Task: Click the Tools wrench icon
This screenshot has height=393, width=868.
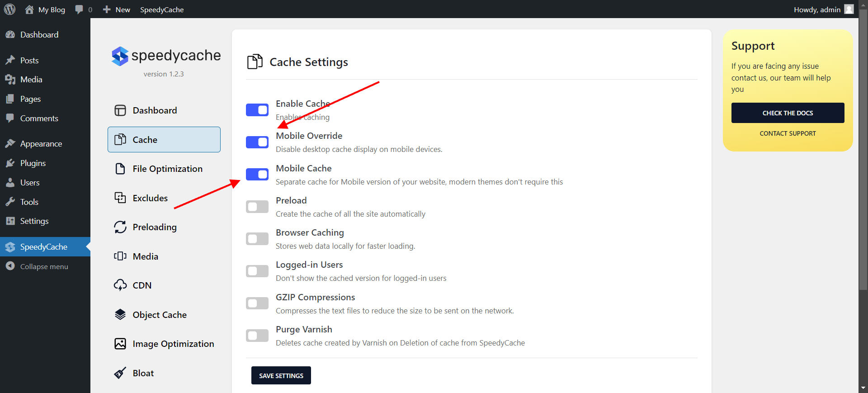Action: click(10, 202)
